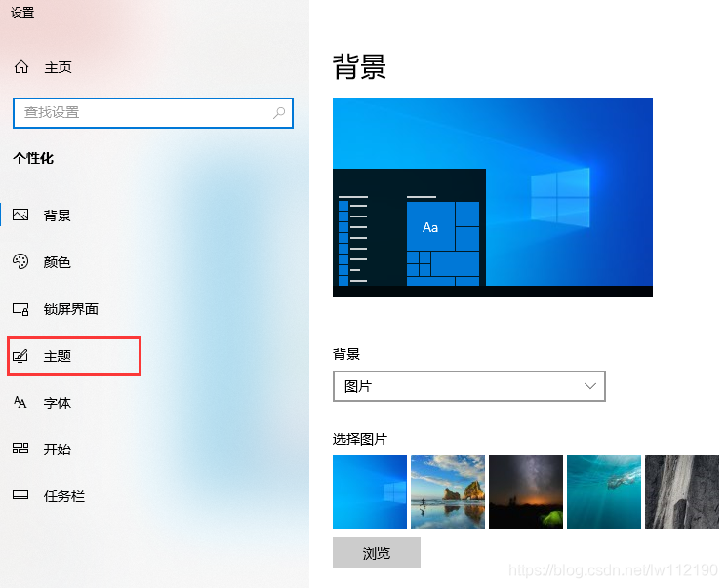Click the 颜色 palette icon
Viewport: 727px width, 588px height.
pos(20,261)
